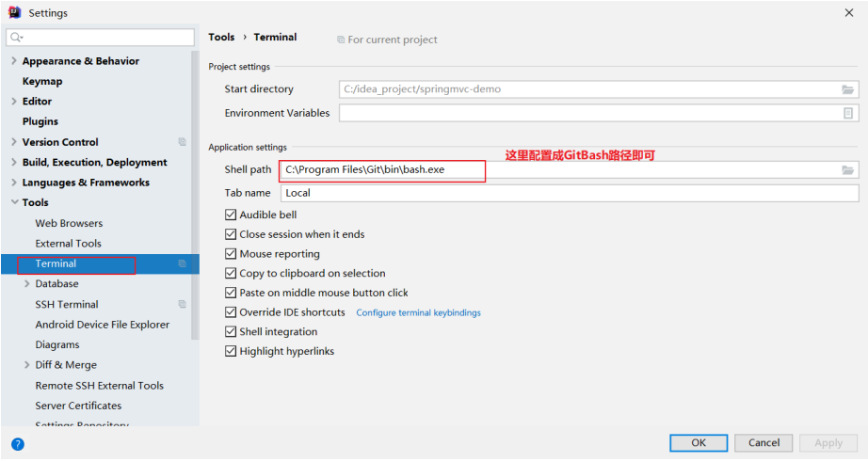Screen dimensions: 868x462
Task: Click the project-level icon beside Terminal item
Action: click(x=182, y=264)
